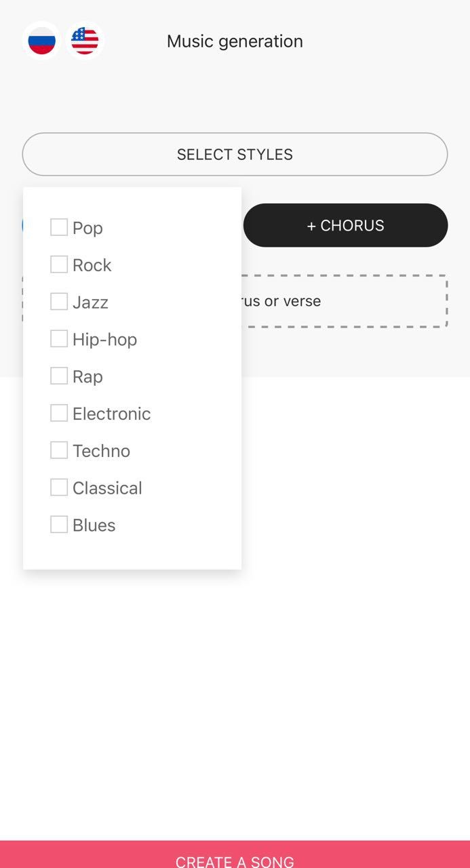
Task: Tick the Blues genre checkbox
Action: (58, 524)
